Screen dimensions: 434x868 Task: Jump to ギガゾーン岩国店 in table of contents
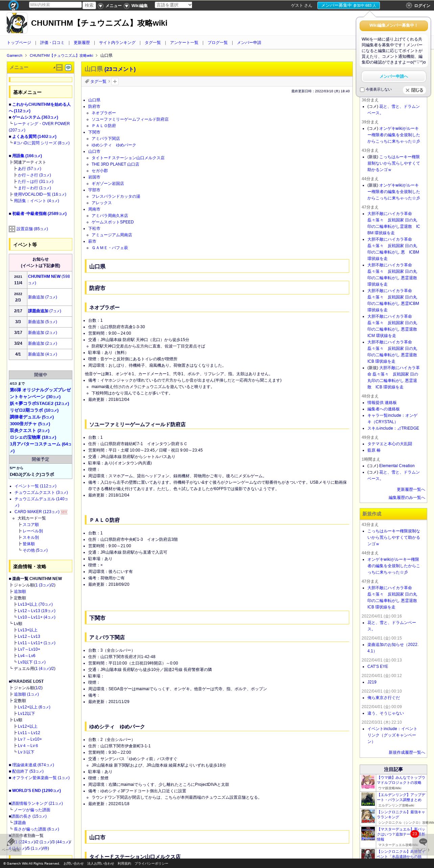pos(108,184)
